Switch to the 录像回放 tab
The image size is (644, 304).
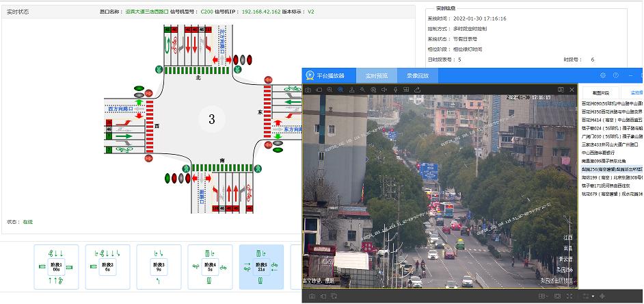pyautogui.click(x=417, y=75)
